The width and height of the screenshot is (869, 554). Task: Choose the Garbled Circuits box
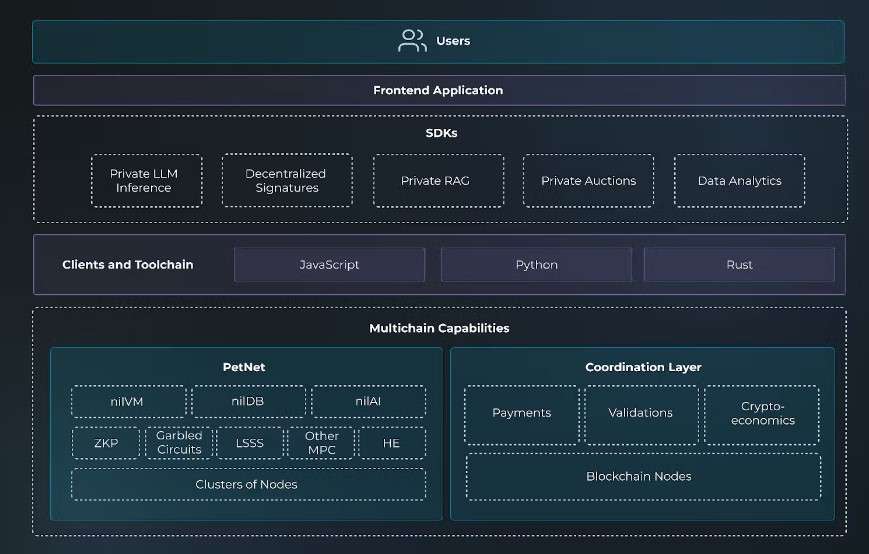point(178,443)
